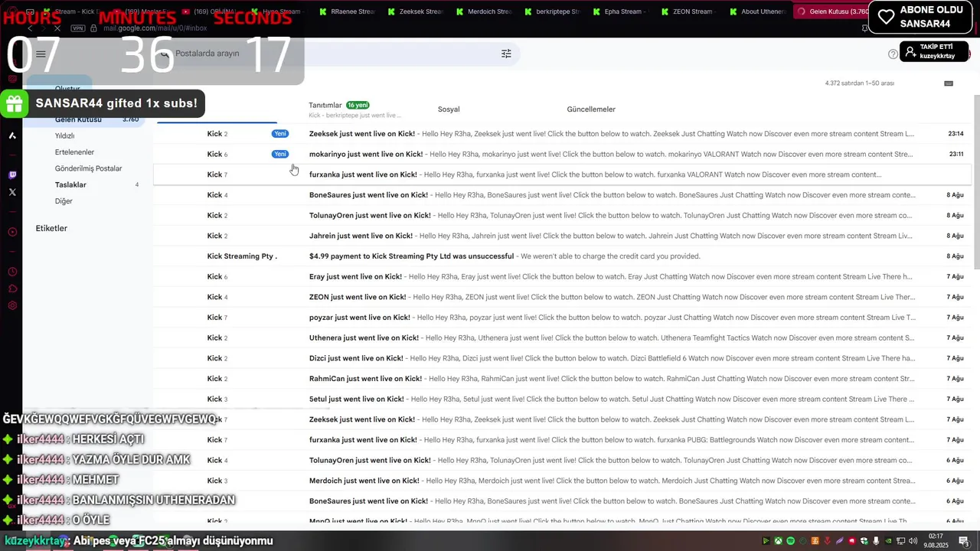Click the stop loading X button in browser
Image resolution: width=980 pixels, height=551 pixels.
(x=57, y=28)
